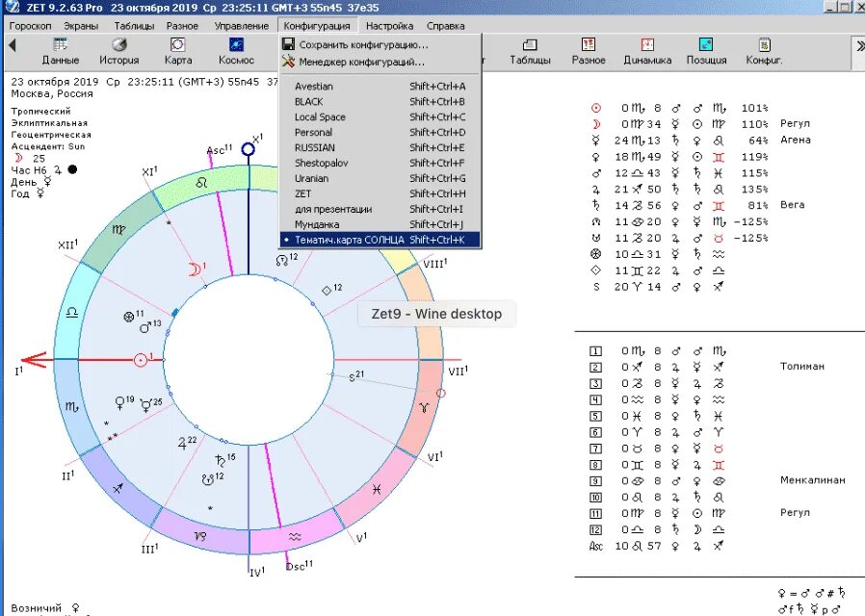Viewport: 865px width, 616px height.
Task: Click the Менкалинан star name
Action: point(813,480)
